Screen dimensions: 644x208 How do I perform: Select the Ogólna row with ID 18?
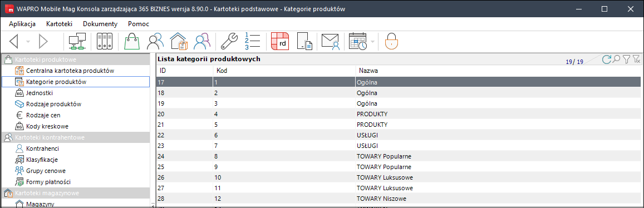coord(399,93)
